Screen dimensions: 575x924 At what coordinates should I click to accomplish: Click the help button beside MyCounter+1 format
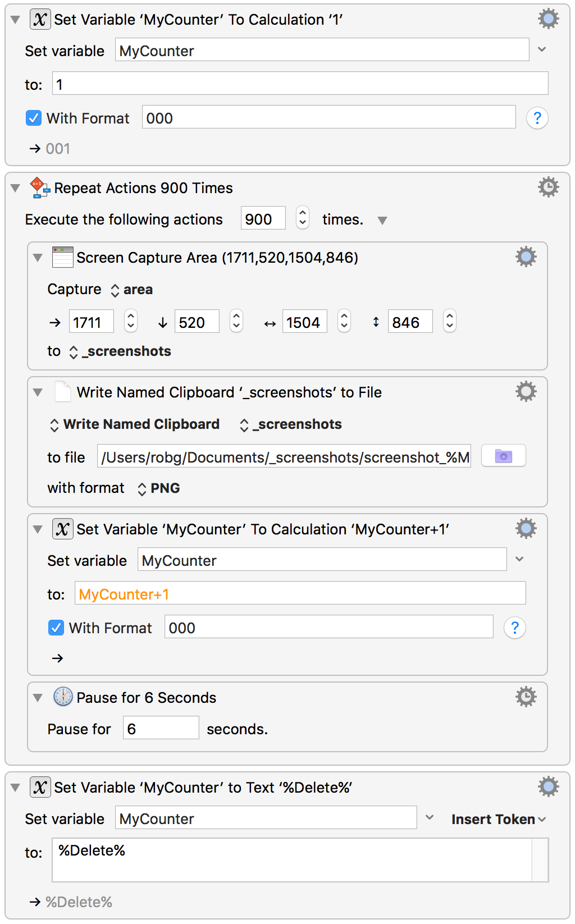(x=514, y=628)
